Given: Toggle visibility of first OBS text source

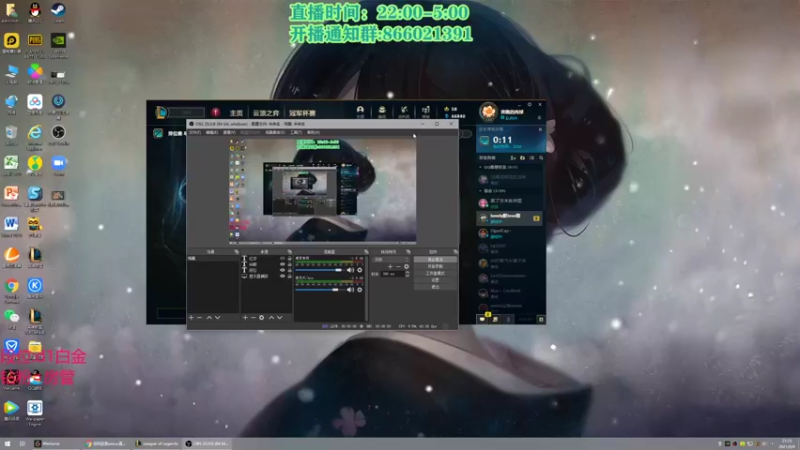Looking at the screenshot, I should pyautogui.click(x=282, y=259).
